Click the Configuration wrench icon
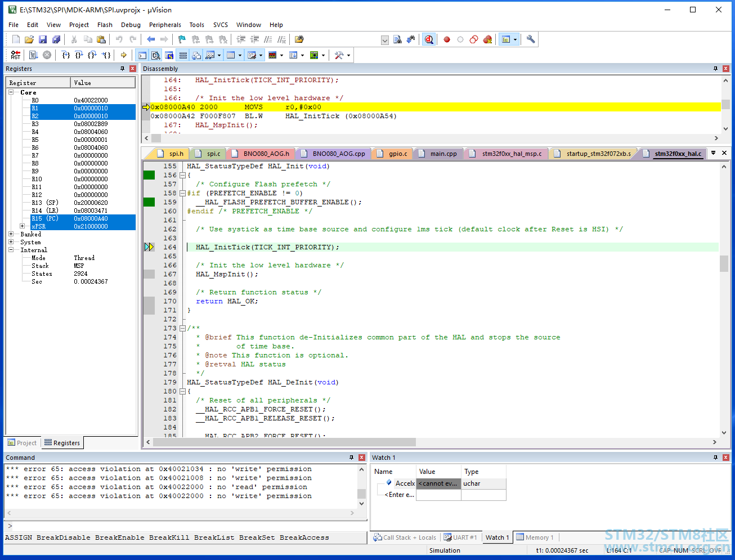 531,39
